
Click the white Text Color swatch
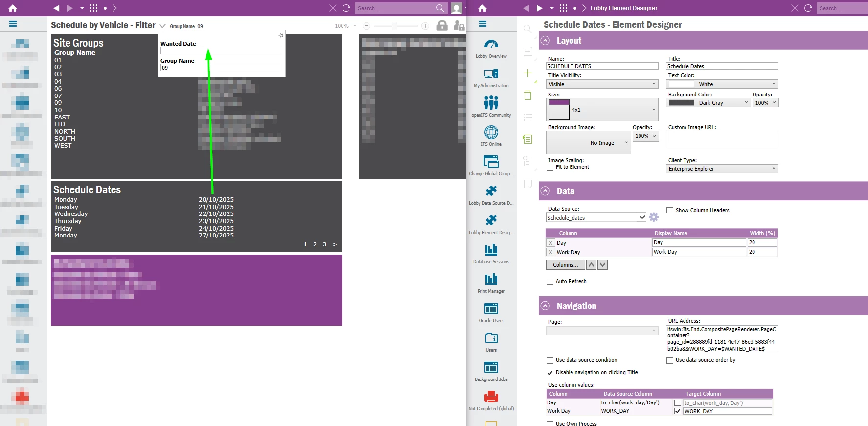pyautogui.click(x=682, y=84)
